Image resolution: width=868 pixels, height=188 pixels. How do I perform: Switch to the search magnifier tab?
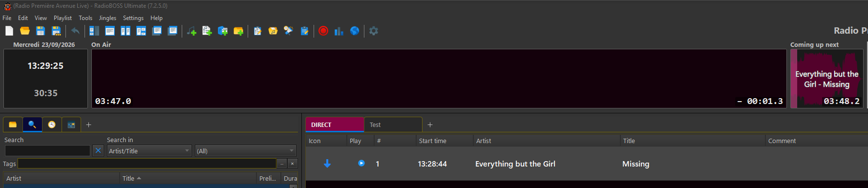32,125
